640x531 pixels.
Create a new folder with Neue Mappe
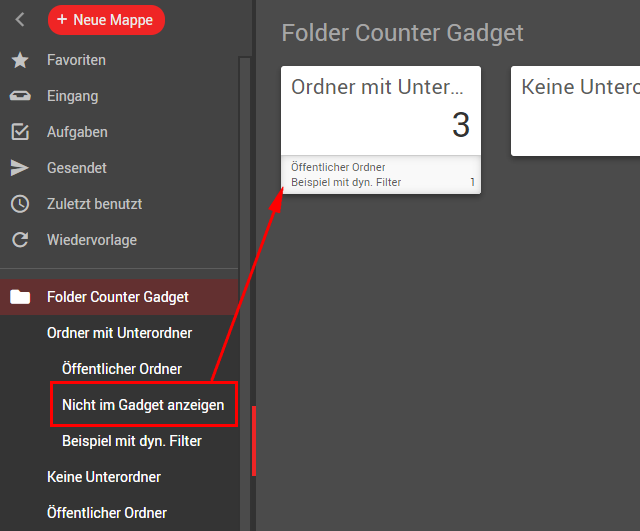tap(106, 20)
